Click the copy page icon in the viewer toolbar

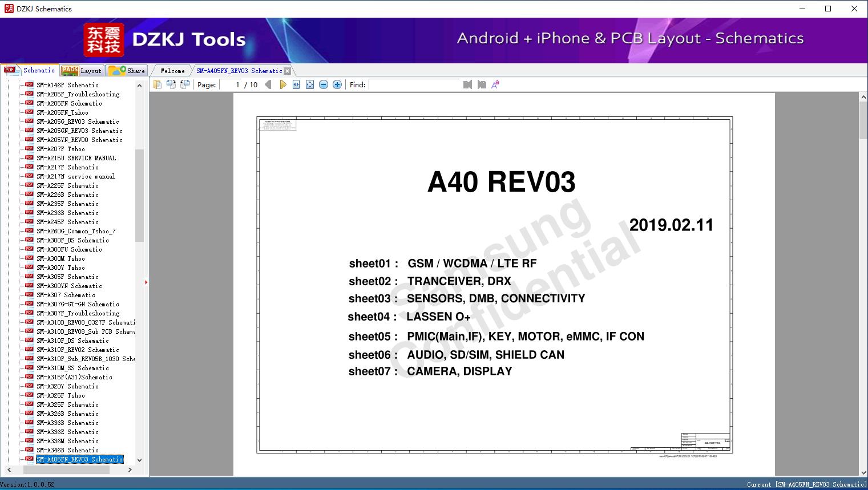157,84
